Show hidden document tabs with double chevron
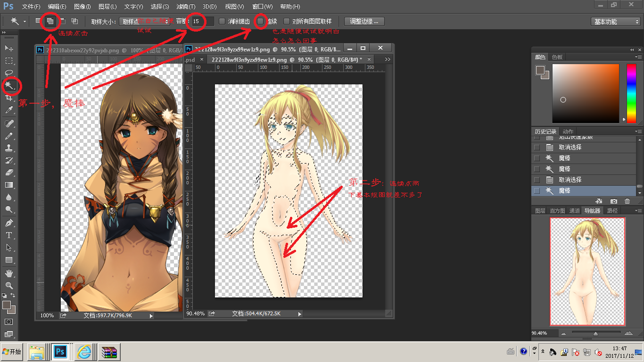The height and width of the screenshot is (362, 644). pos(388,59)
